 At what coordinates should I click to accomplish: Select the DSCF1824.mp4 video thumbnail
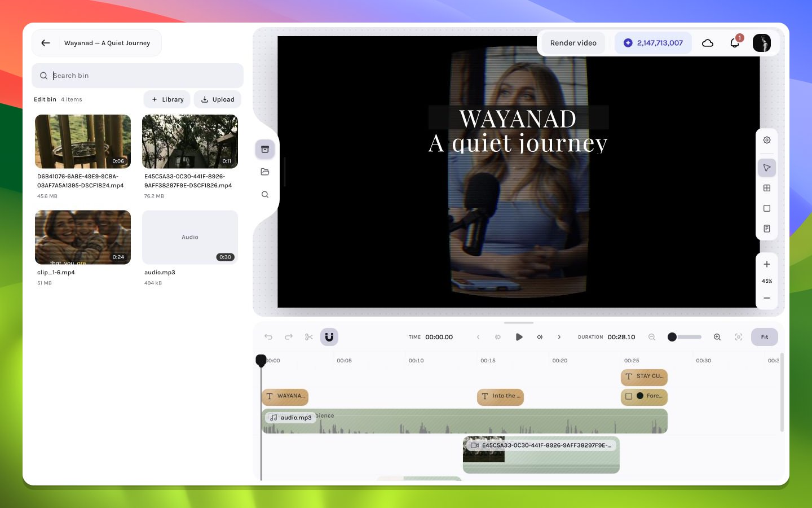click(83, 142)
